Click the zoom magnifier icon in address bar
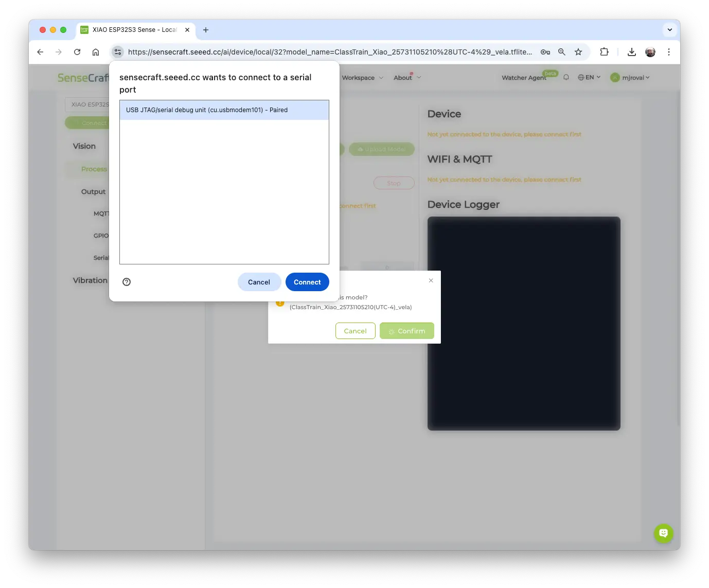 [562, 52]
